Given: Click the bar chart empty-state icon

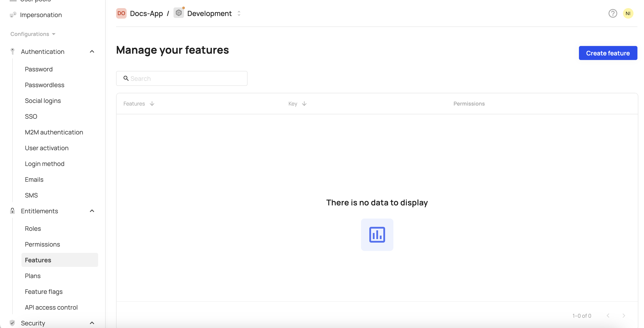Looking at the screenshot, I should [377, 235].
